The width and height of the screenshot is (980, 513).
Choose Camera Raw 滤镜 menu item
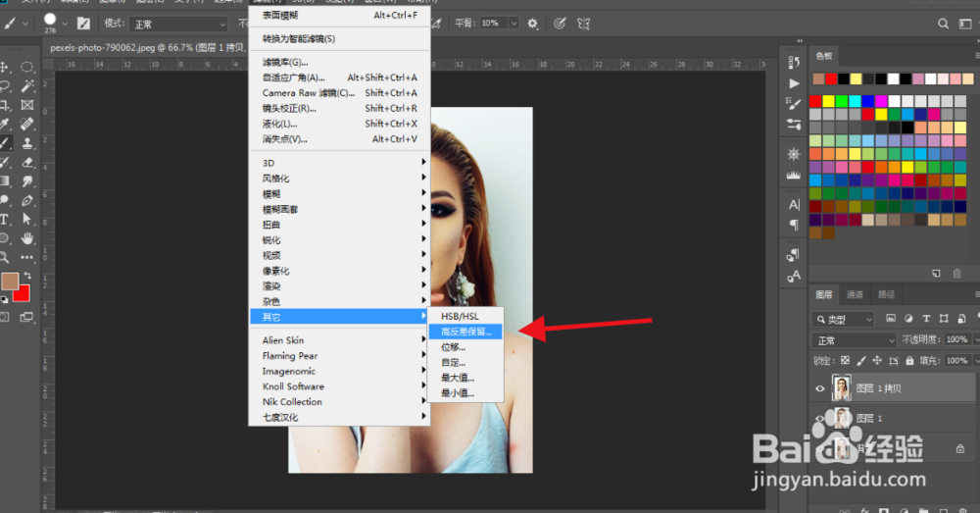(339, 92)
